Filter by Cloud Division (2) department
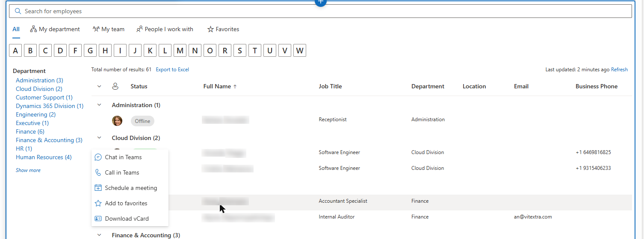This screenshot has height=239, width=644. click(39, 89)
